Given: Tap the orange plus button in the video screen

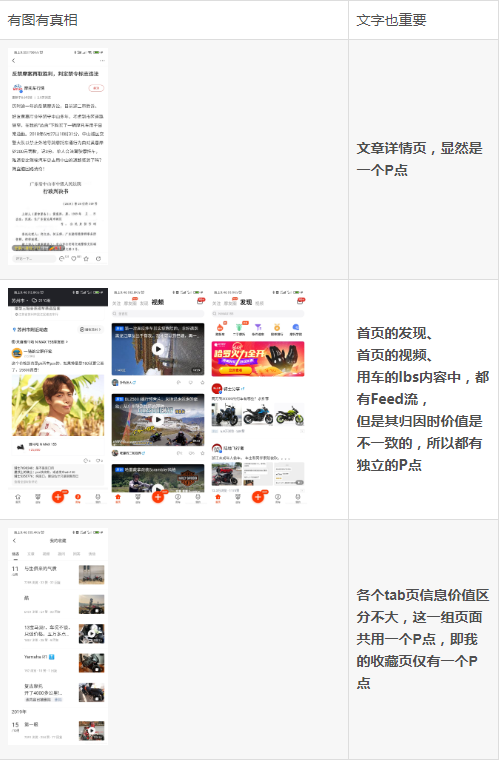Looking at the screenshot, I should pos(158,497).
